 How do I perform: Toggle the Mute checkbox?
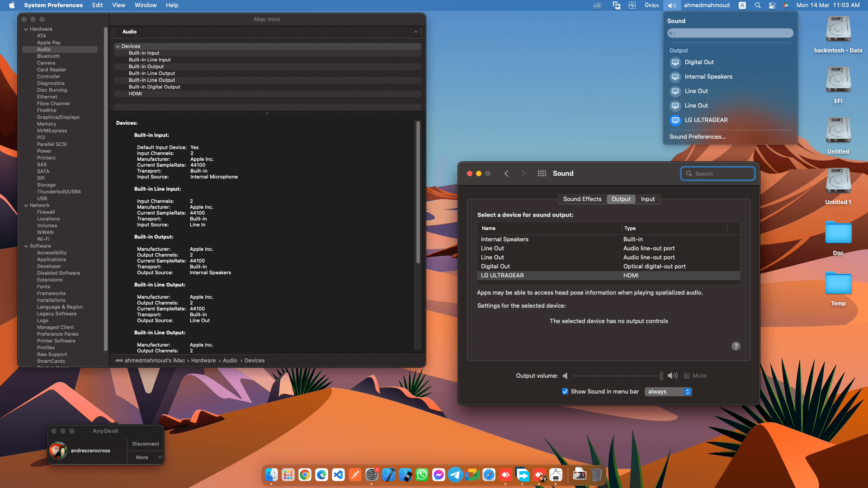click(x=687, y=375)
